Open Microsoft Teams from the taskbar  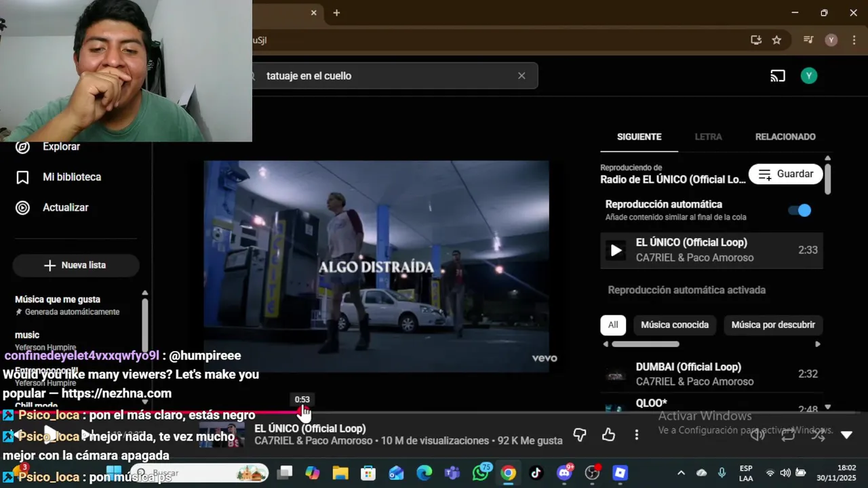452,473
